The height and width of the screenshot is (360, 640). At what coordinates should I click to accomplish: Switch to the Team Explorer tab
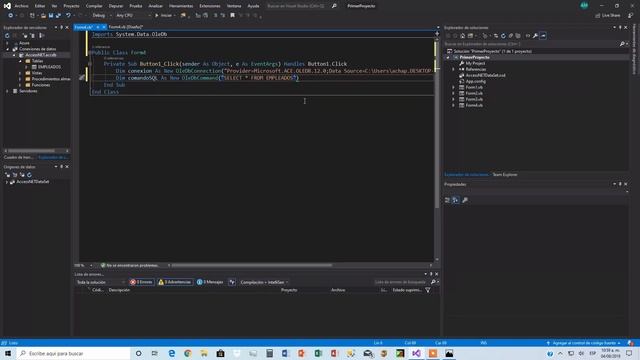pos(505,175)
